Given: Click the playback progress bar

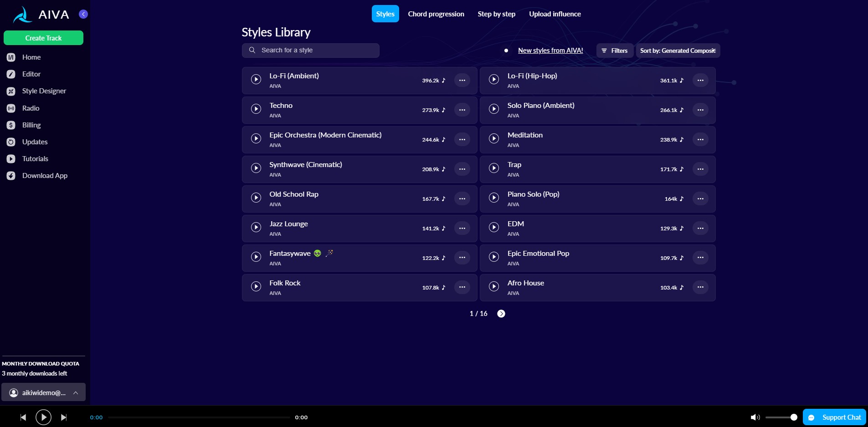Looking at the screenshot, I should [x=199, y=417].
